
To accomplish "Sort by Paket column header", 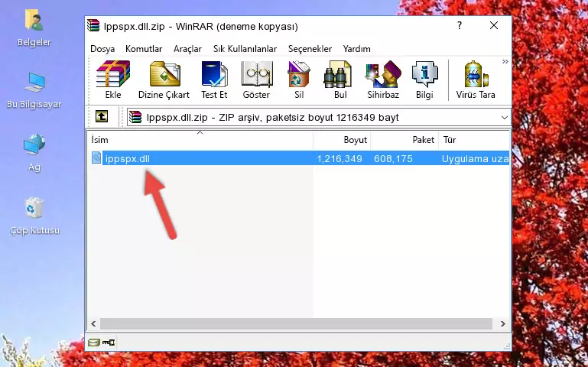I will pyautogui.click(x=404, y=140).
